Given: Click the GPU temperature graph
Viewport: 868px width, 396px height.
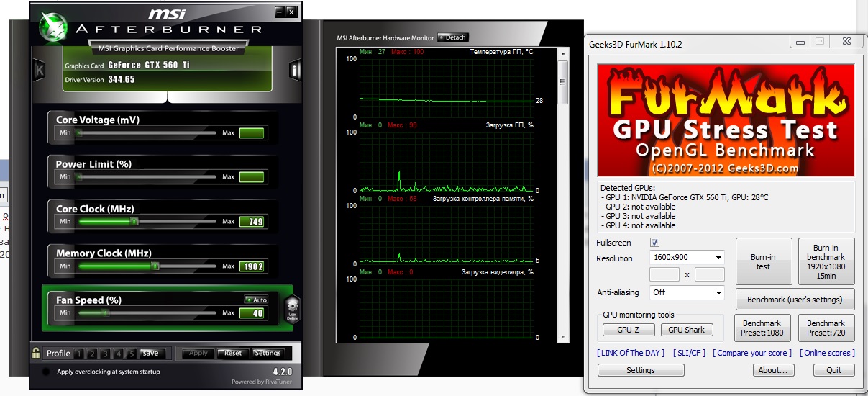Looking at the screenshot, I should pos(445,87).
